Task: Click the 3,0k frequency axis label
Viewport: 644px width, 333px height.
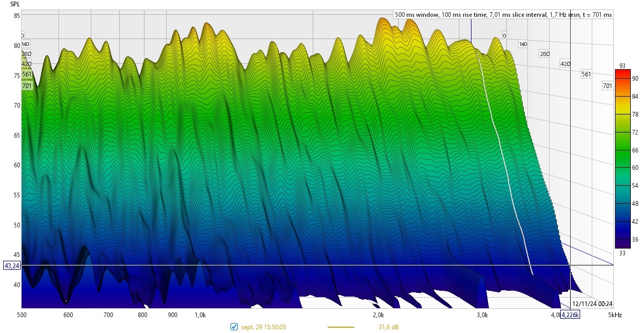Action: (483, 315)
